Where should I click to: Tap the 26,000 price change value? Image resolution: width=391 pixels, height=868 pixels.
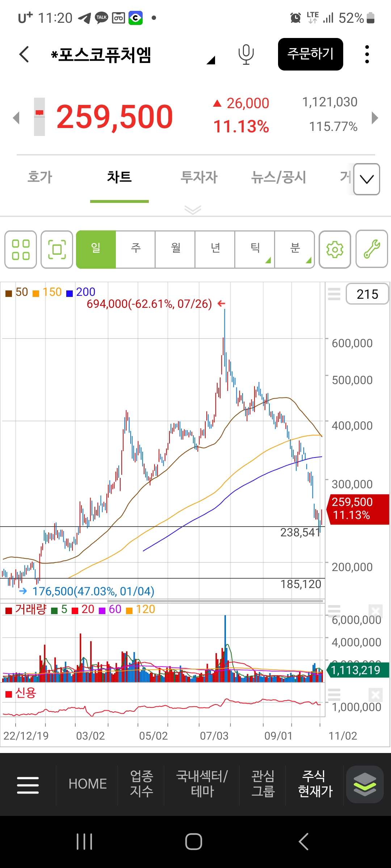248,103
